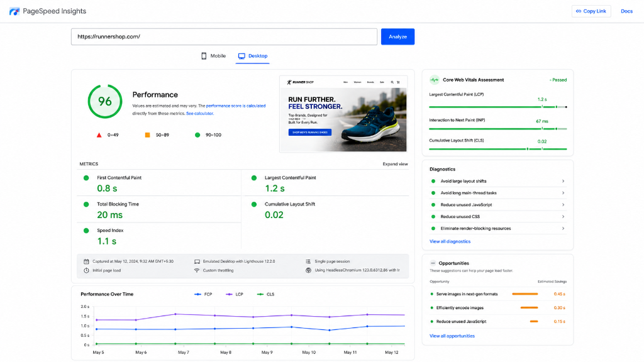
Task: Click the Copy Link button
Action: click(x=591, y=11)
